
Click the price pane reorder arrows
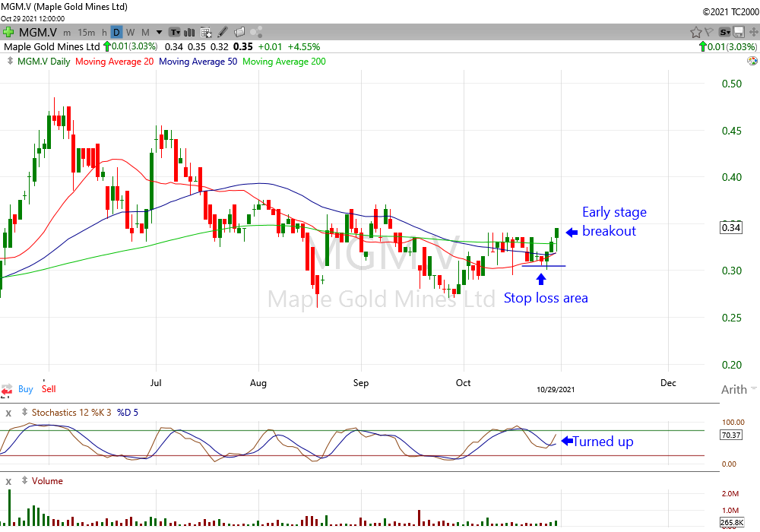pos(10,61)
